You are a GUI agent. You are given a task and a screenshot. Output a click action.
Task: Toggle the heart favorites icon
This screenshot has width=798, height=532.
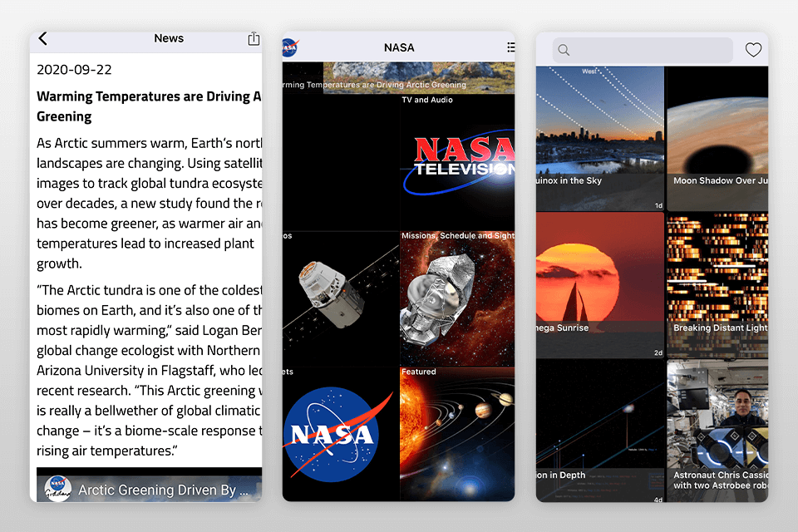tap(753, 50)
